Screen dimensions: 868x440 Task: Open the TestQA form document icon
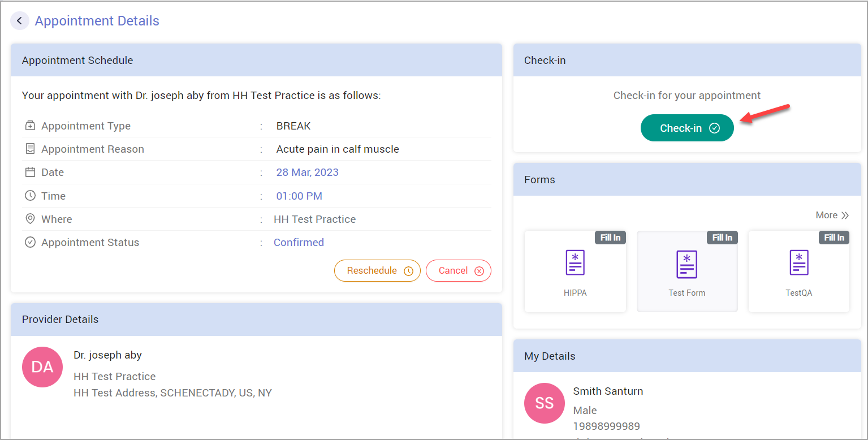click(x=798, y=262)
